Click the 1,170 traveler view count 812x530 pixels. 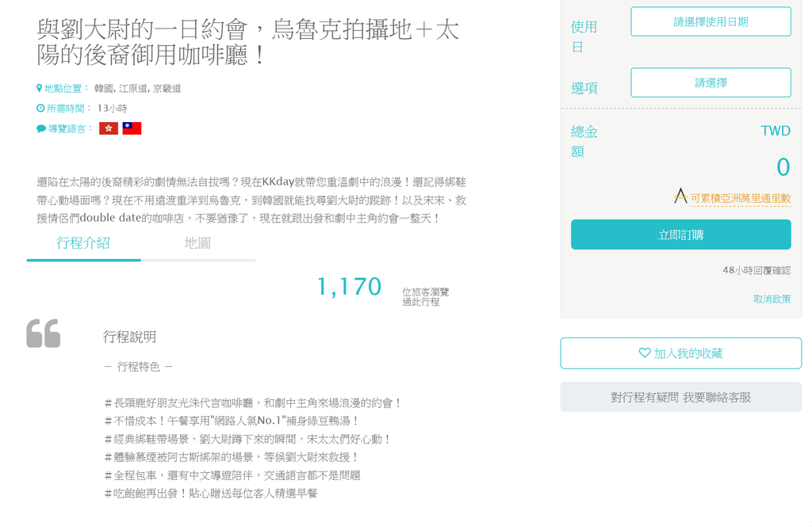(x=349, y=287)
